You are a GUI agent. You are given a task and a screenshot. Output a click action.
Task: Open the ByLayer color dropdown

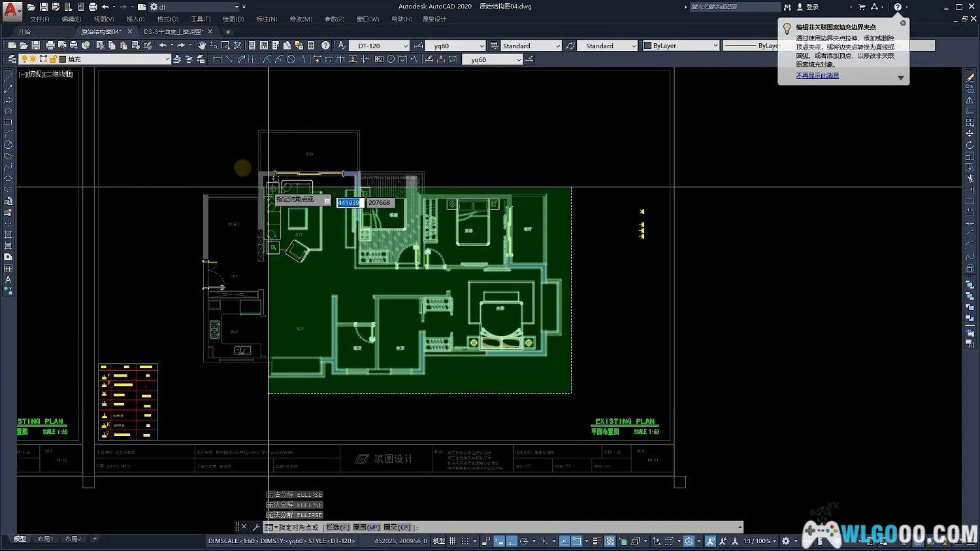coord(715,46)
